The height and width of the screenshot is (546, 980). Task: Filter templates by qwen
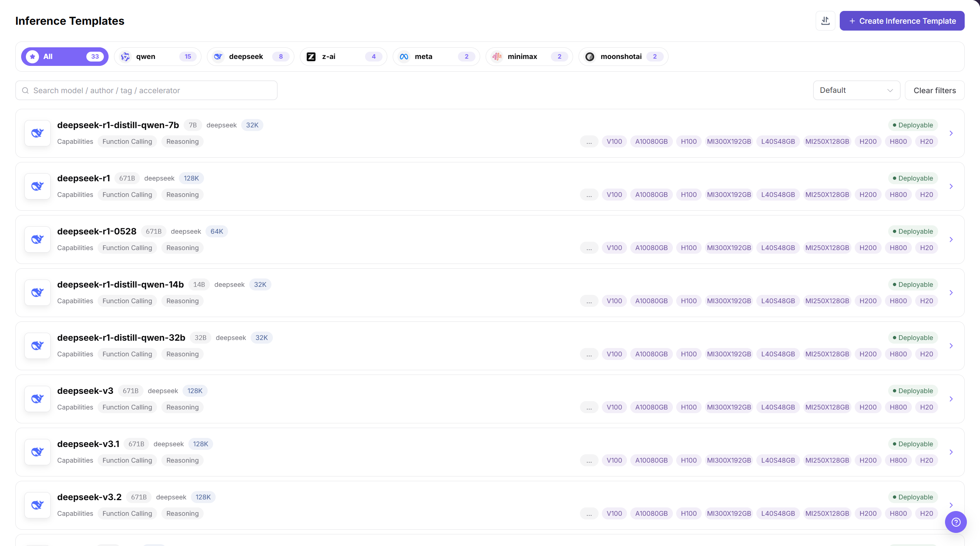pos(157,57)
